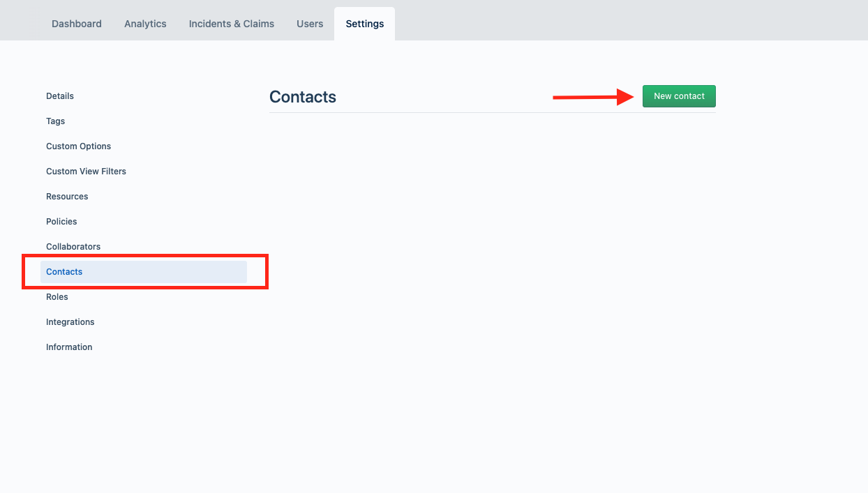
Task: Select the Settings tab
Action: coord(365,24)
